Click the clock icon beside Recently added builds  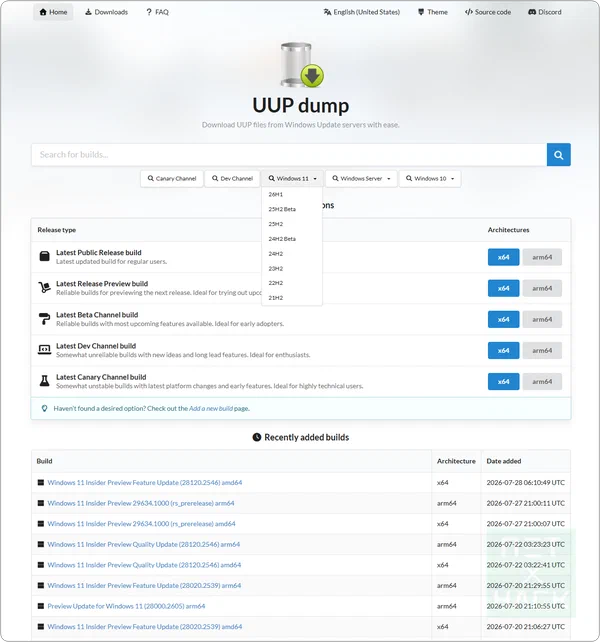(257, 437)
